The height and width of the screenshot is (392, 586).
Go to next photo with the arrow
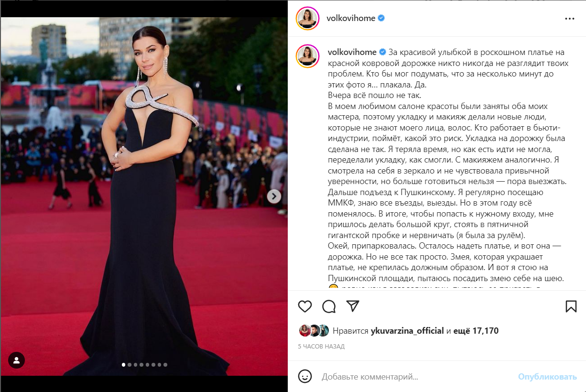[274, 196]
